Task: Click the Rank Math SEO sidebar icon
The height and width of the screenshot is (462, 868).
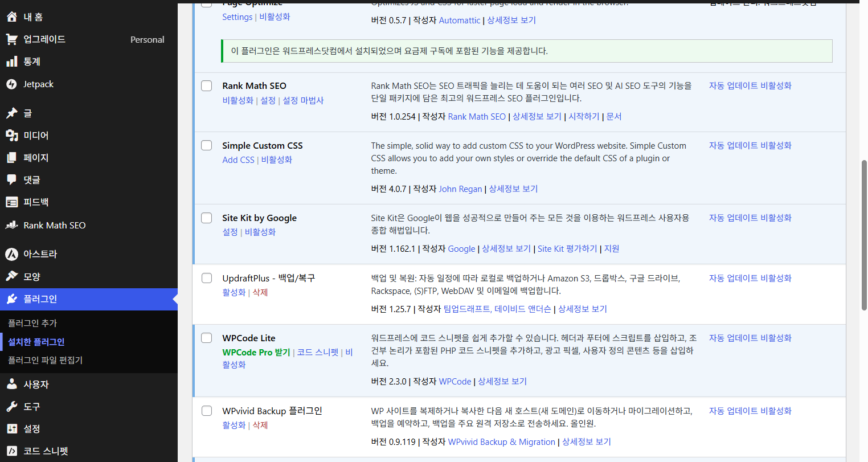Action: click(x=11, y=226)
